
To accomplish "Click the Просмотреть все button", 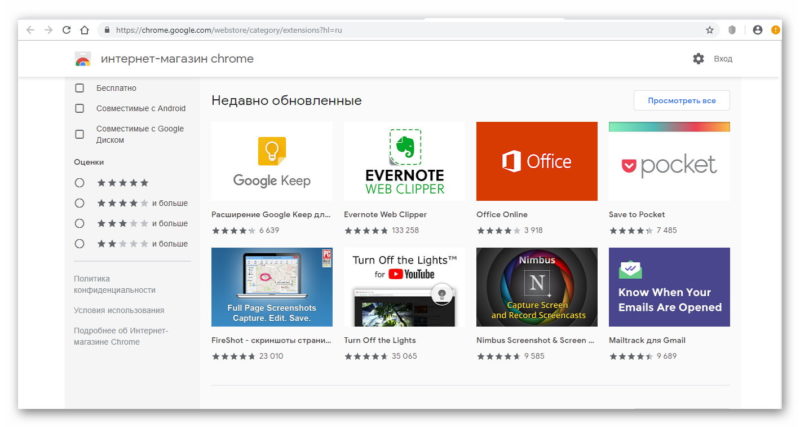I will [682, 101].
